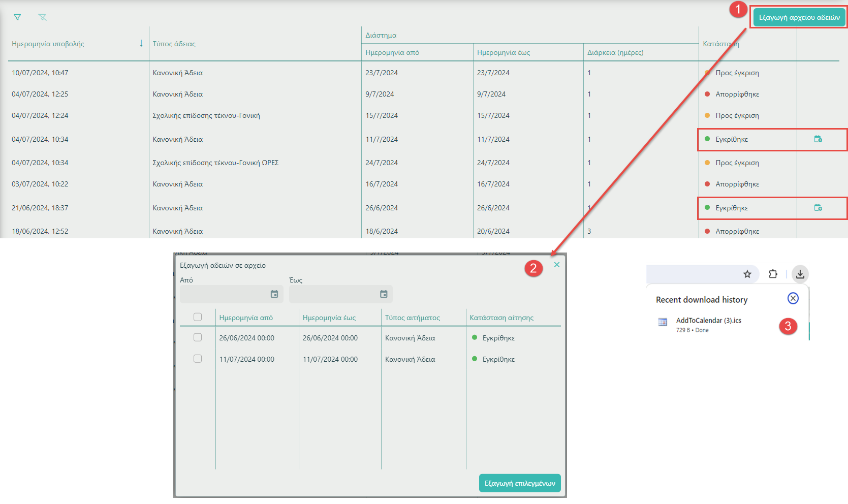Click Εξαγωγή επιλεγμένων button
The height and width of the screenshot is (504, 848).
(520, 483)
